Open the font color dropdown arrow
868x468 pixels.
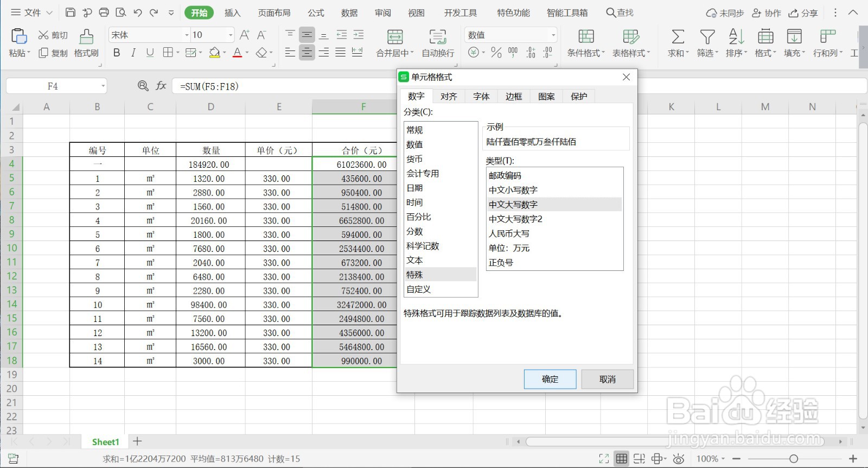247,53
